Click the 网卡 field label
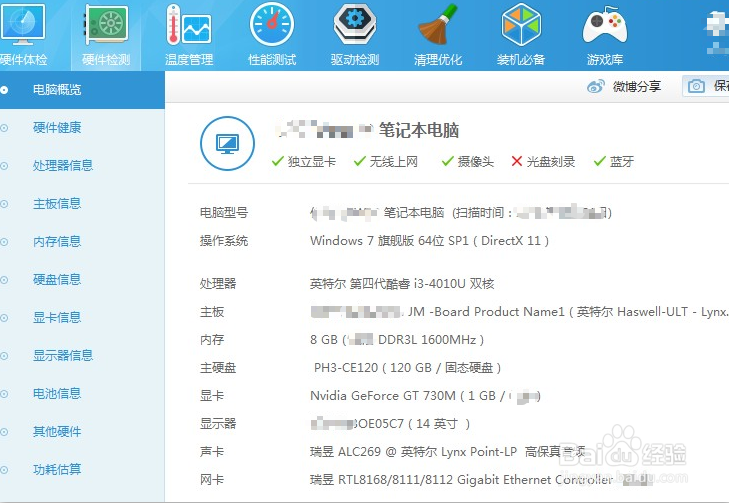The width and height of the screenshot is (729, 503). click(212, 480)
